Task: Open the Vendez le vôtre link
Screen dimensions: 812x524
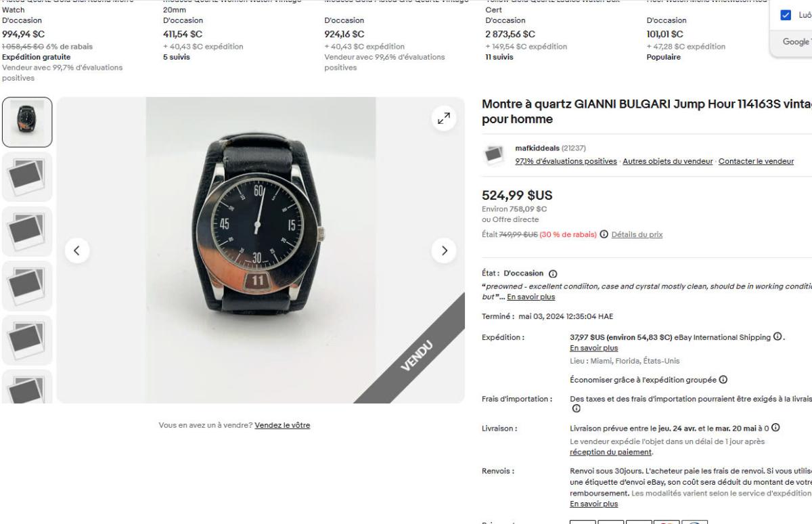Action: (x=282, y=425)
